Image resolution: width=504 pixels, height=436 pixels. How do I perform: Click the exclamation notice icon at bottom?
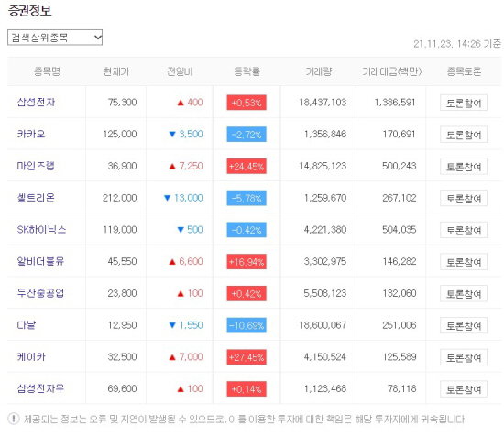[x=14, y=419]
